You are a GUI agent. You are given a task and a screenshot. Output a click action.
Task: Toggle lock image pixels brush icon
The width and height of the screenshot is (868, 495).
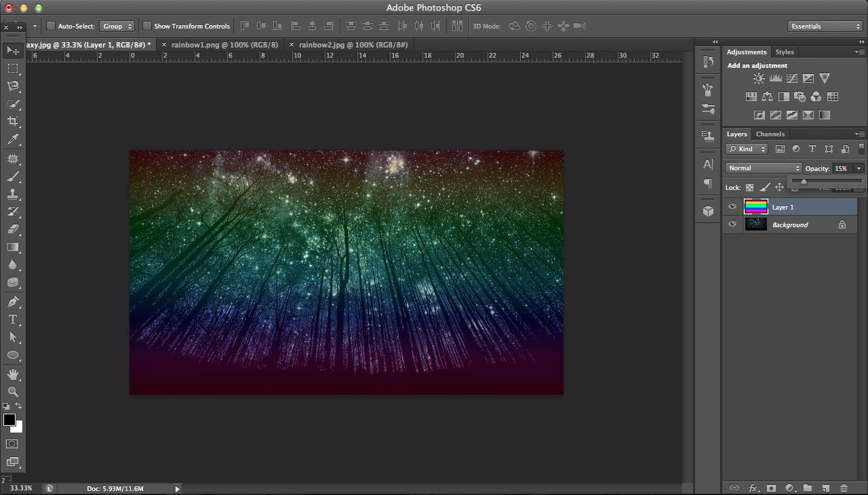(765, 187)
